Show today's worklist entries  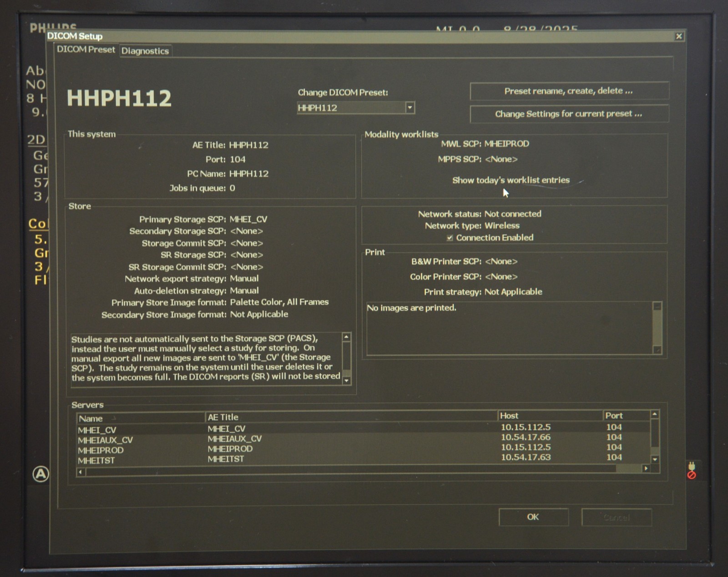511,180
